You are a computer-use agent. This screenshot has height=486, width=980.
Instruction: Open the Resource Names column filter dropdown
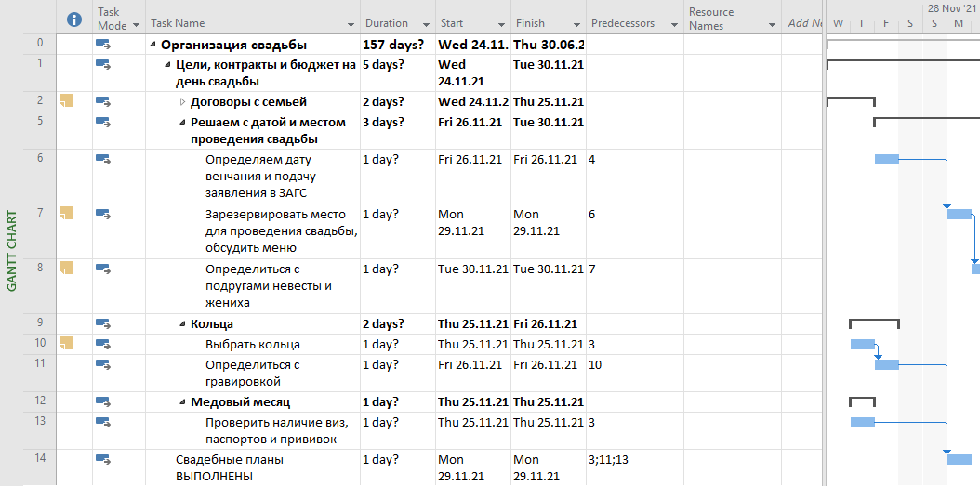[772, 24]
